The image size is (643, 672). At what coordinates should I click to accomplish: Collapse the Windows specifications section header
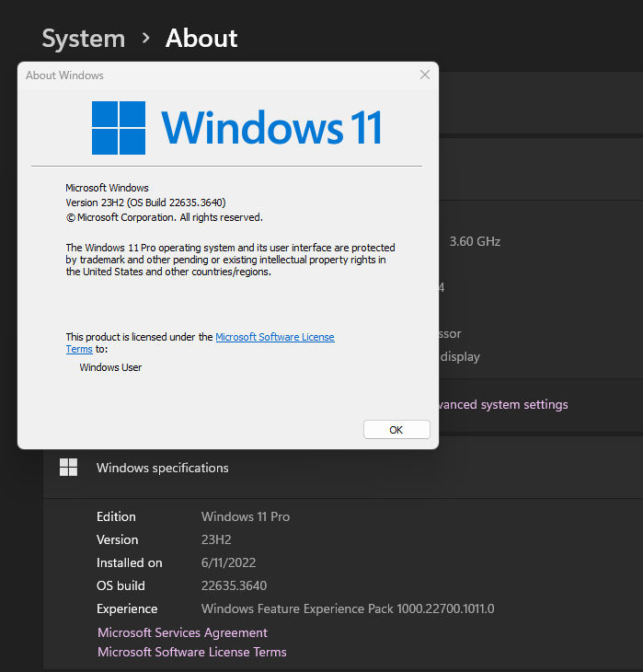[343, 468]
